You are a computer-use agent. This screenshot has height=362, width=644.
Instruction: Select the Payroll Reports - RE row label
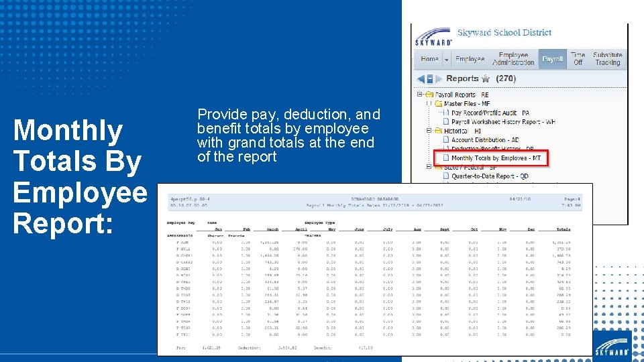462,95
